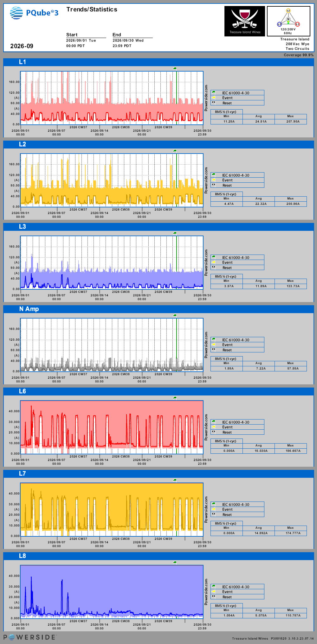The width and height of the screenshot is (317, 644).
Task: Click the L2 Avg value 22.32A
Action: tap(261, 204)
